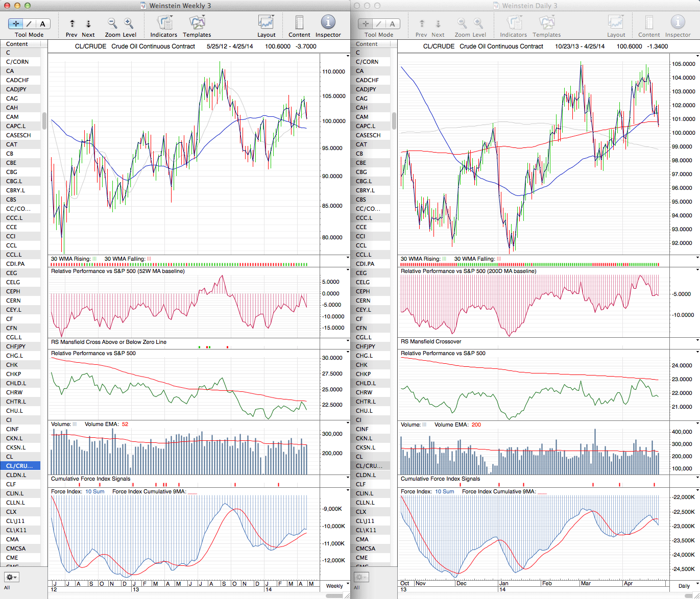Open the Inspector info panel
This screenshot has width=700, height=599.
click(328, 22)
